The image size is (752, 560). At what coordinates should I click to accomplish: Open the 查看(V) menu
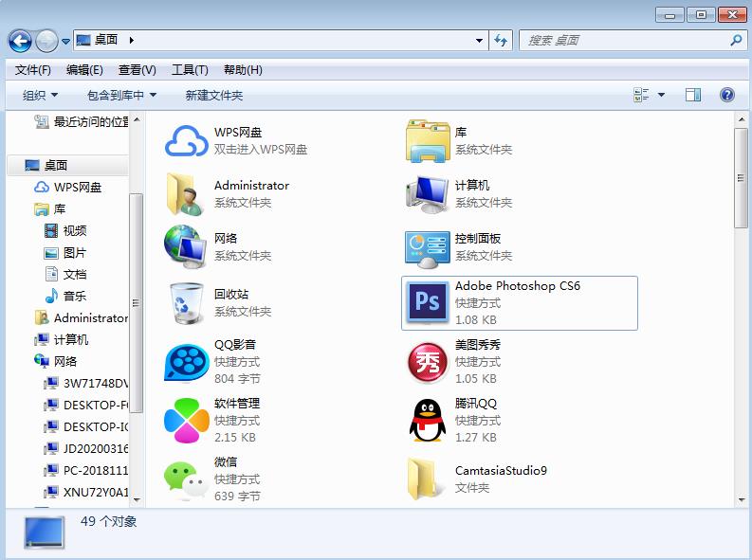(x=138, y=70)
